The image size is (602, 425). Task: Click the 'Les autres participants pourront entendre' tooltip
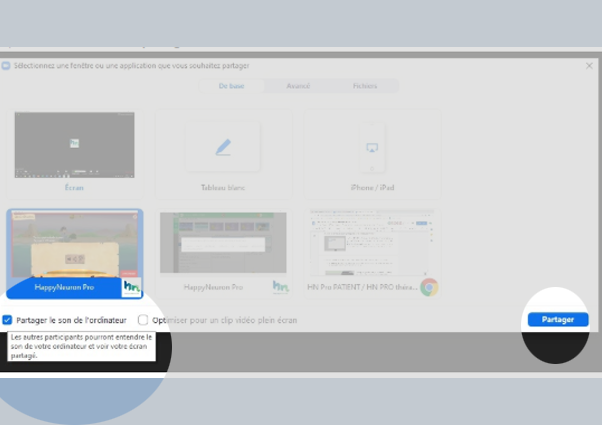[x=81, y=346]
